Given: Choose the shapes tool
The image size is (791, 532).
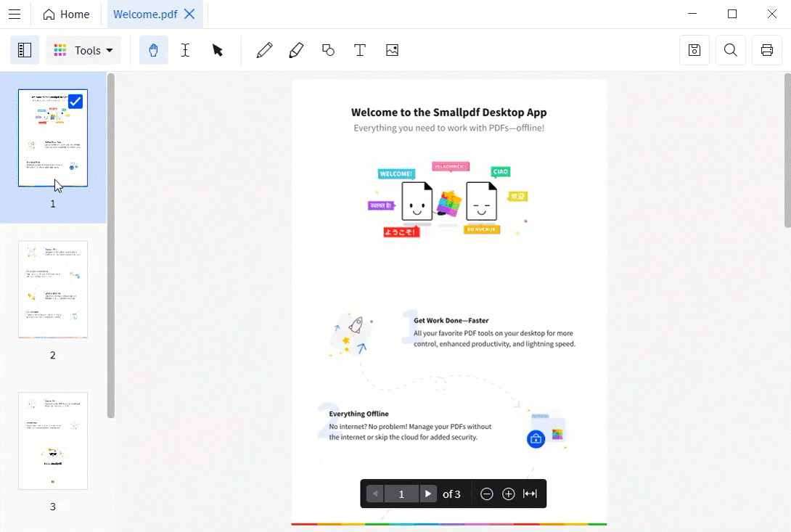Looking at the screenshot, I should [x=328, y=50].
